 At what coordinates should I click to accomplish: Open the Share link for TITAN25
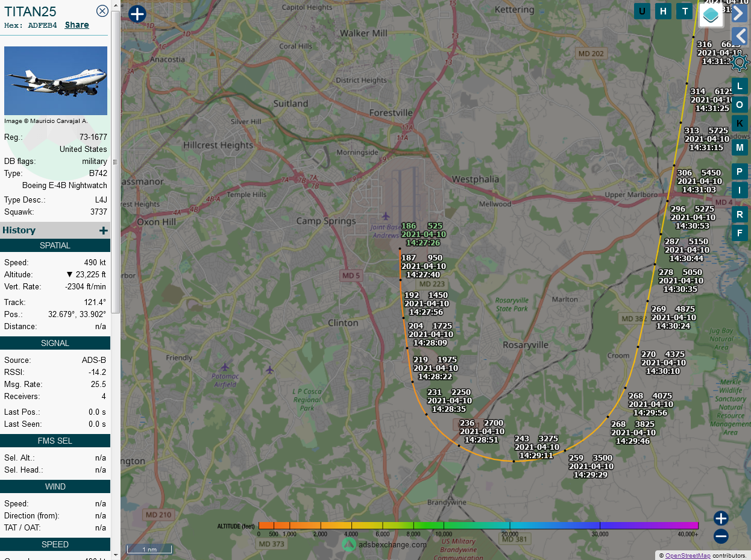(x=77, y=25)
